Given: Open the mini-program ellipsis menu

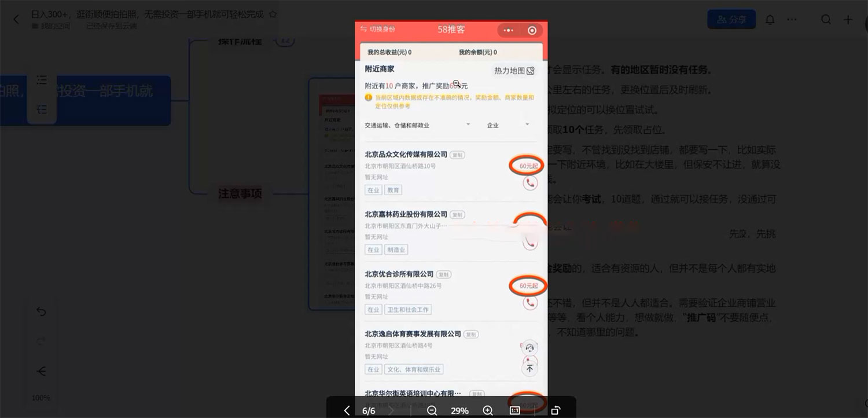Looking at the screenshot, I should (x=507, y=30).
